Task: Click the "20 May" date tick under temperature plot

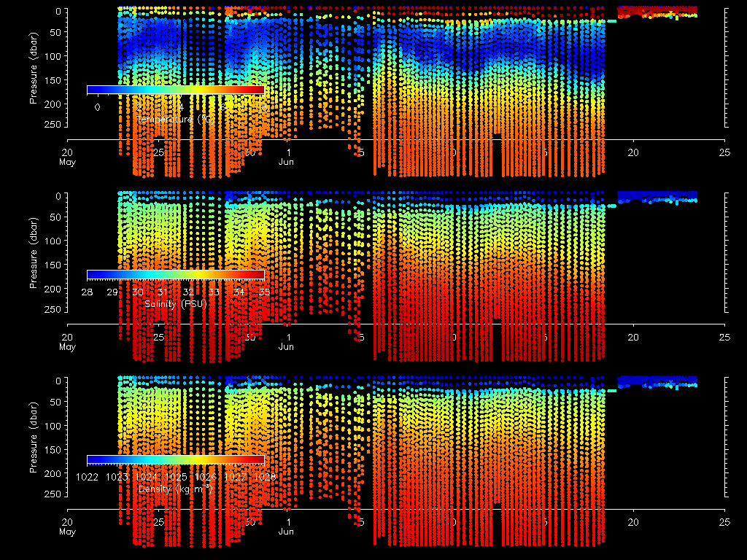Action: coord(67,157)
